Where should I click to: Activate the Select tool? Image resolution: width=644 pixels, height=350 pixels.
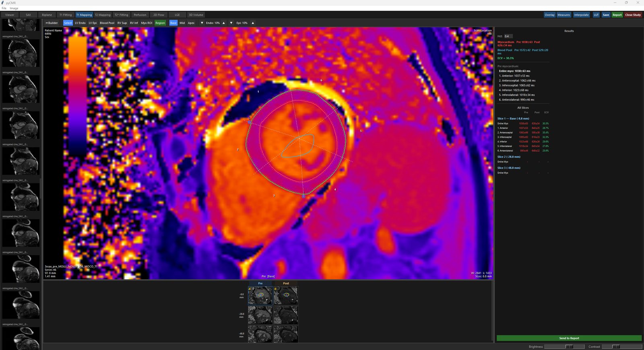(x=68, y=23)
